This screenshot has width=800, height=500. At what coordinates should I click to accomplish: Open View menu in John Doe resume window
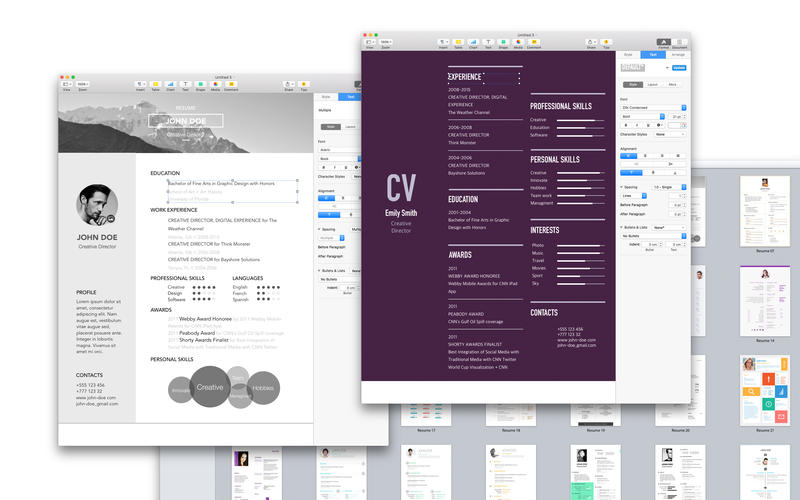(66, 84)
